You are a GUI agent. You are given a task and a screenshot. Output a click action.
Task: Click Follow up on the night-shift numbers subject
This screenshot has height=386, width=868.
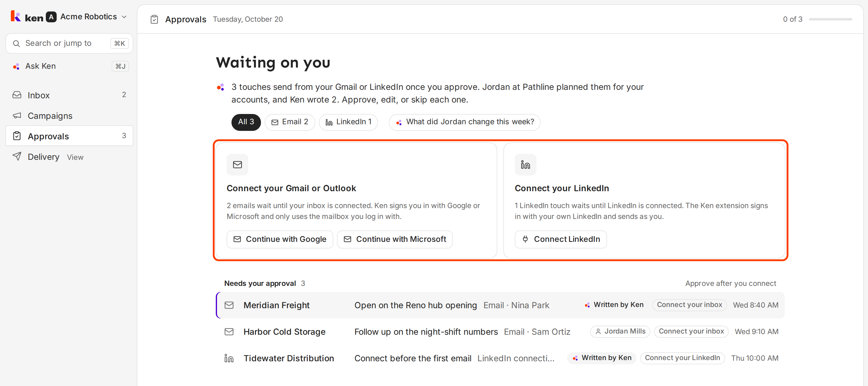point(426,332)
